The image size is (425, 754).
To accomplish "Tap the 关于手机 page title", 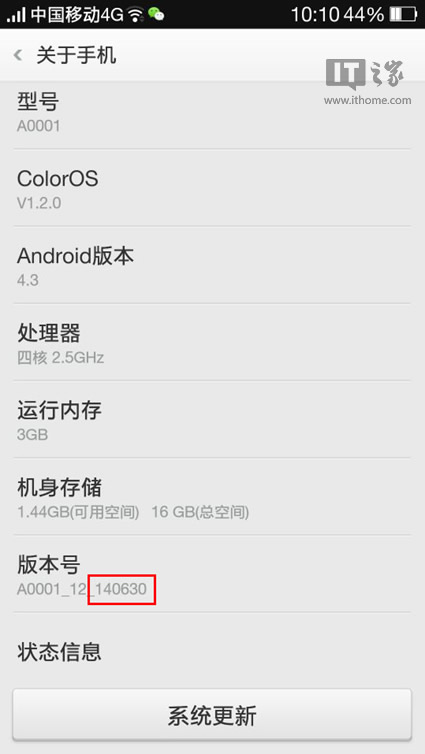I will 76,55.
